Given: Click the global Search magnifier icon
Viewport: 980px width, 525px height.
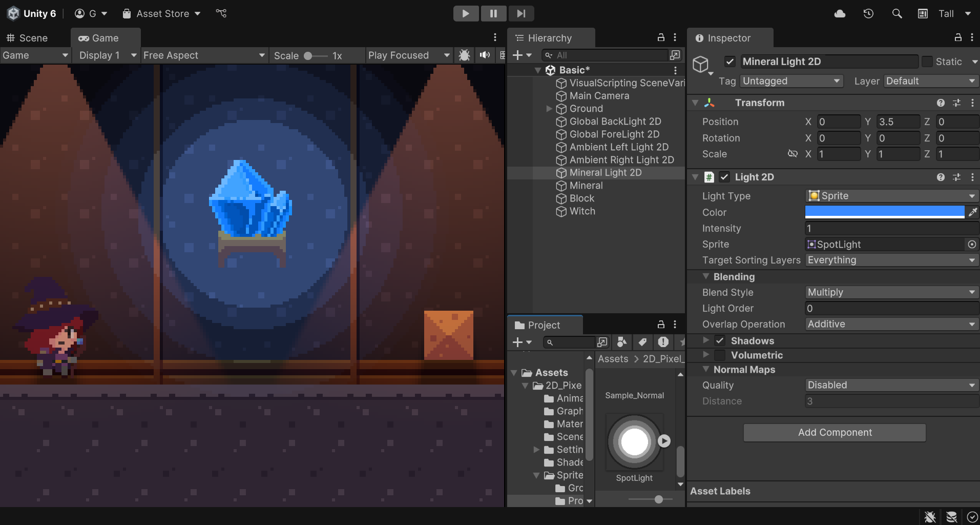Looking at the screenshot, I should coord(896,14).
